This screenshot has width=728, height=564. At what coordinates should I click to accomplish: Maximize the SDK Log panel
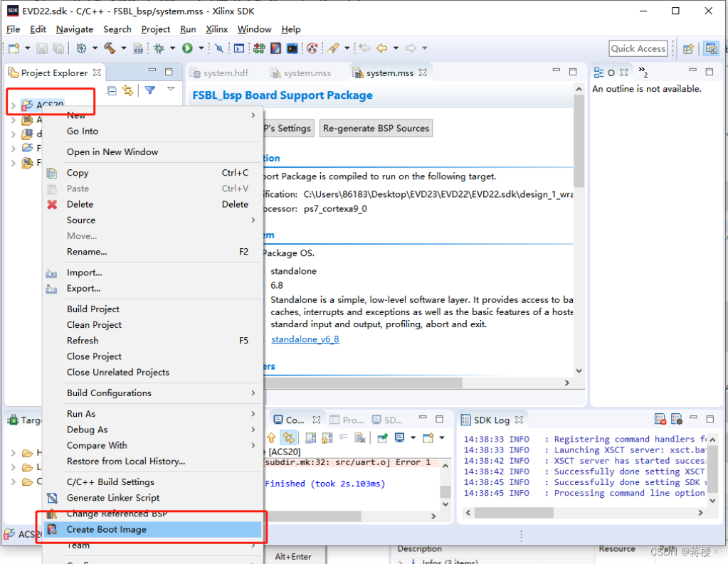710,419
